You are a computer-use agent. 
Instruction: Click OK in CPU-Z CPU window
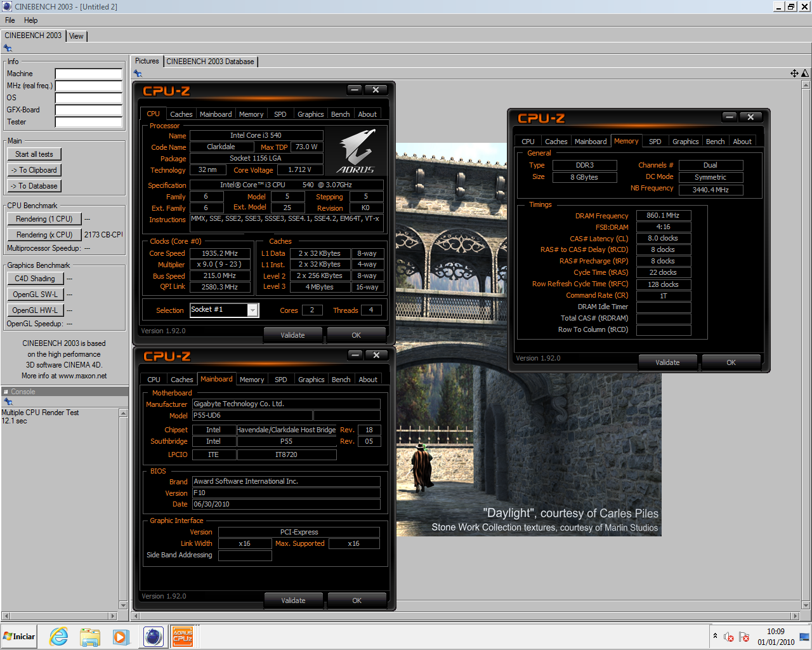(357, 335)
